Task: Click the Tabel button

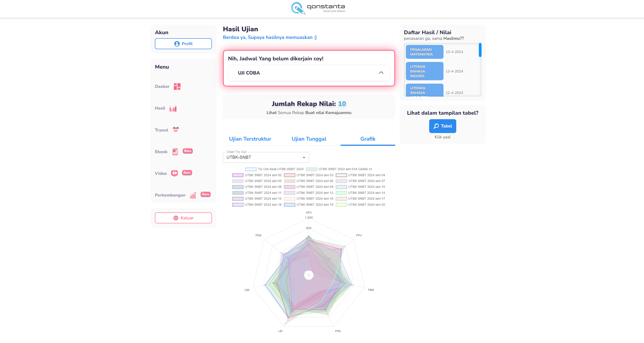Action: 442,126
